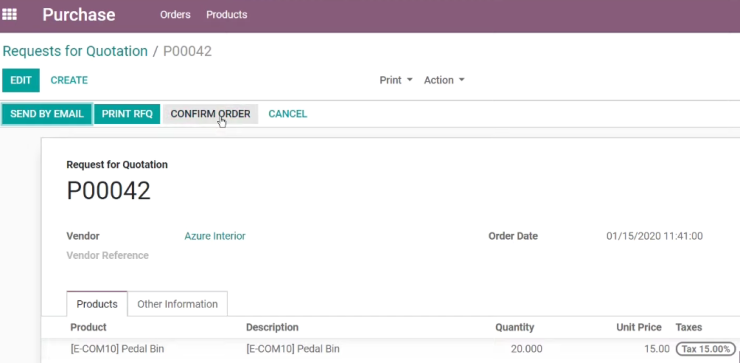Click the P00042 breadcrumb text
740x363 pixels.
(187, 51)
